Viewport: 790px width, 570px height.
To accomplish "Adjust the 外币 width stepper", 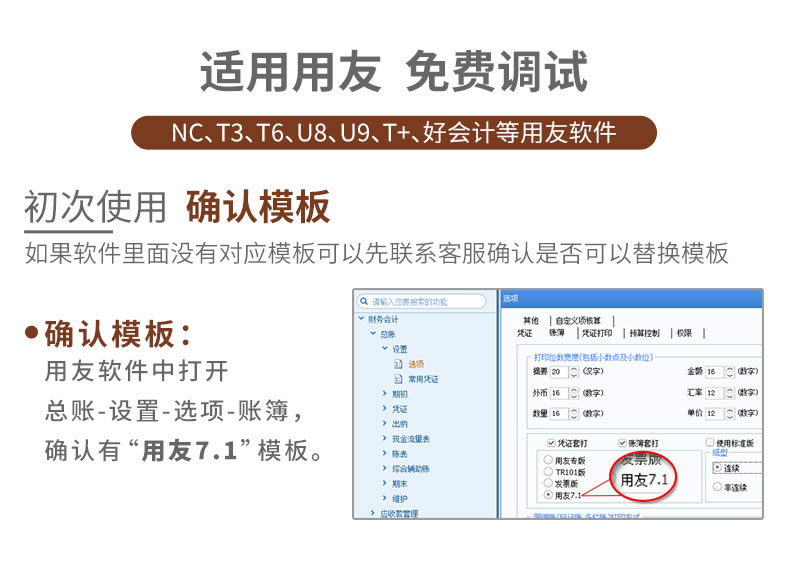I will click(x=573, y=393).
